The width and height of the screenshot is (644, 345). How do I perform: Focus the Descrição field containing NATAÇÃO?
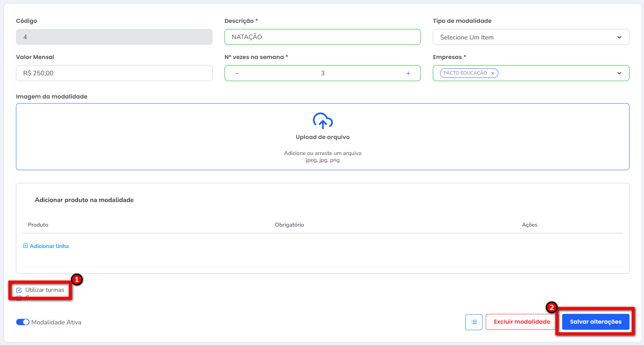pyautogui.click(x=322, y=37)
